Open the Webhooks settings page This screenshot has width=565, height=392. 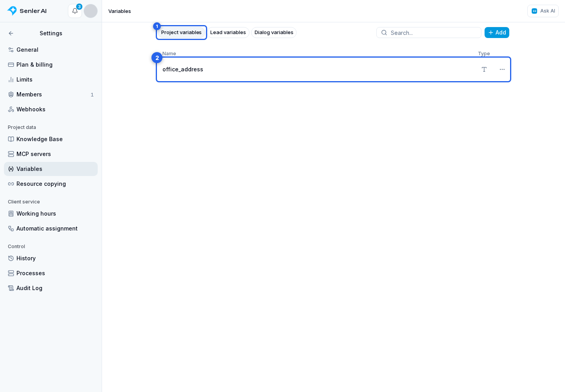point(51,109)
